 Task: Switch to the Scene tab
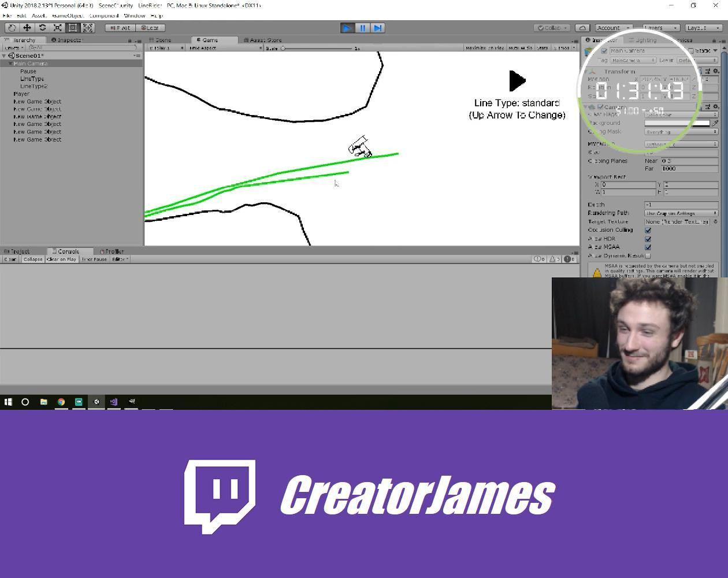(x=162, y=40)
